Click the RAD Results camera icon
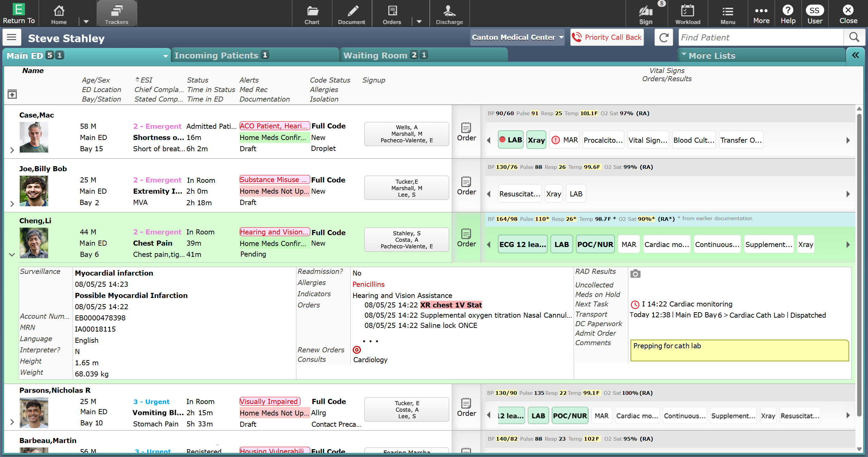The width and height of the screenshot is (868, 457). (x=635, y=274)
